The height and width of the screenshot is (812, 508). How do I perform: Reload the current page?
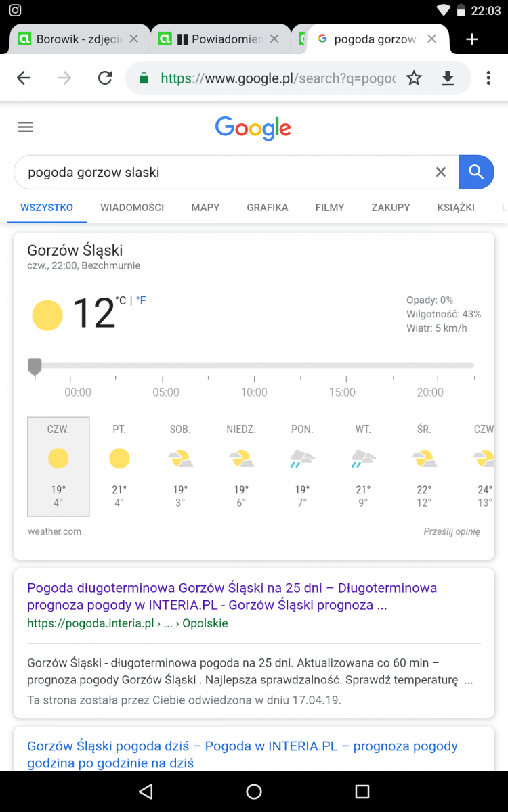click(x=105, y=78)
